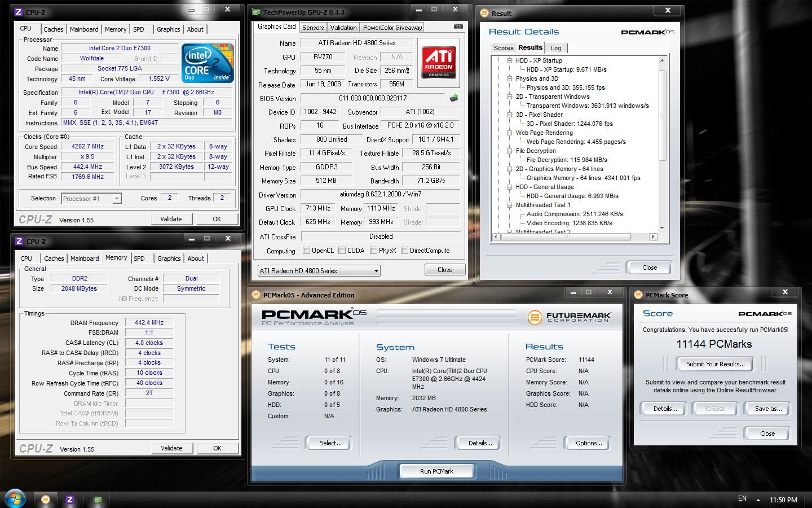Open PowerColor Giveaway tab in GPU-Z

[392, 28]
